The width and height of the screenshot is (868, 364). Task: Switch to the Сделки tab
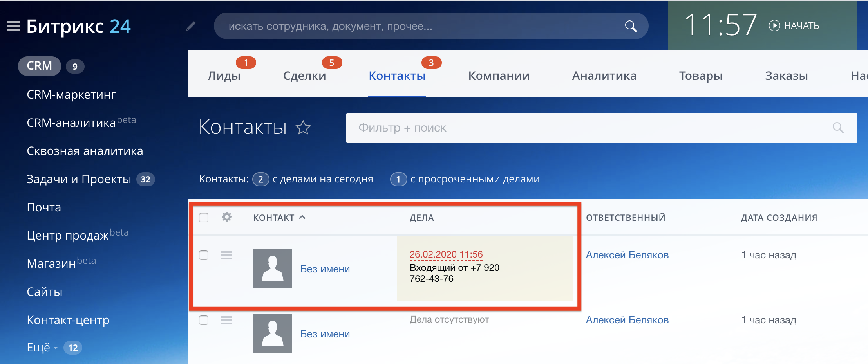(x=304, y=76)
